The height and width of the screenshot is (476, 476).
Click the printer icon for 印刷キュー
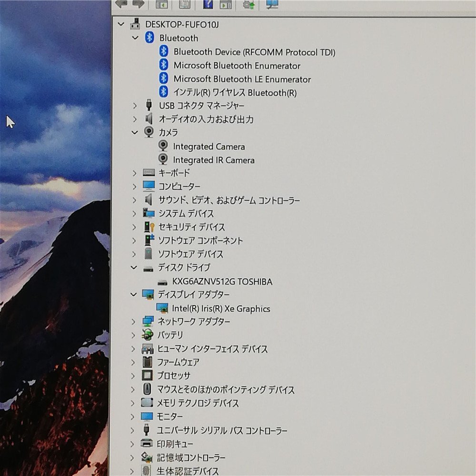(147, 443)
